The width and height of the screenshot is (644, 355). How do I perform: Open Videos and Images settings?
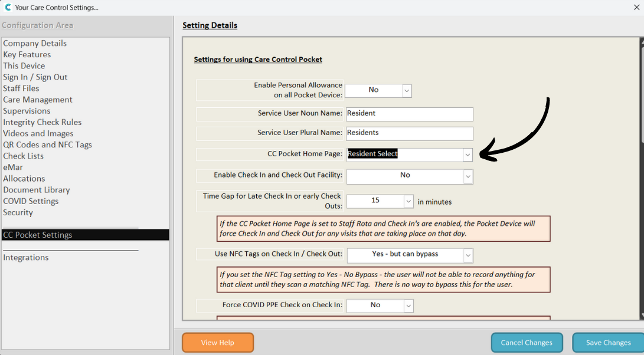click(x=38, y=133)
